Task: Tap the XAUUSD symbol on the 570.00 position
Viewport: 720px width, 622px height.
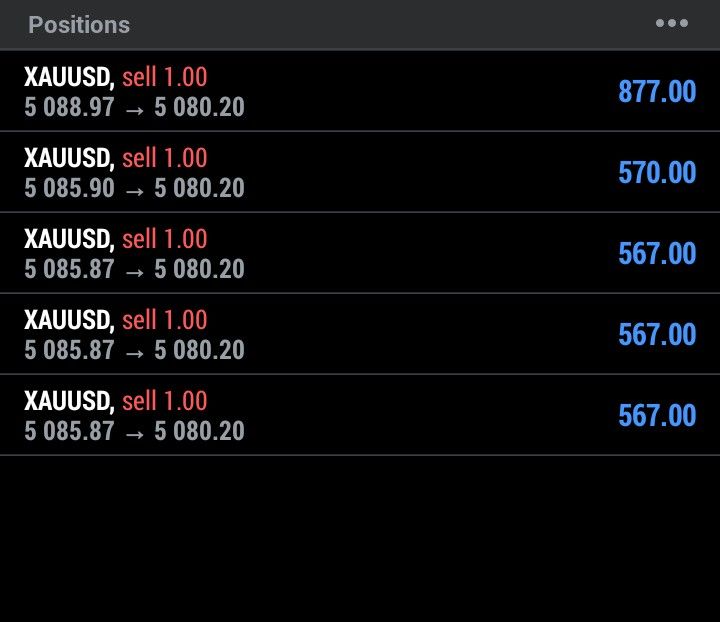Action: click(68, 158)
